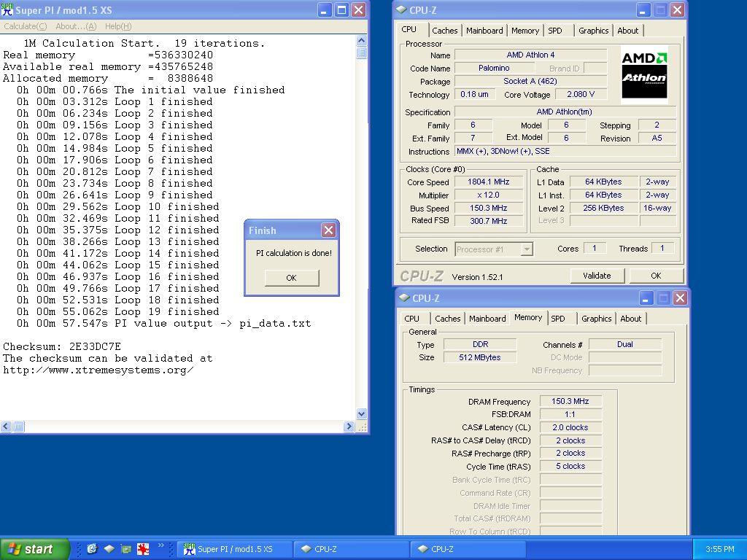Select About tab in lower CPU-Z window
This screenshot has width=747, height=560.
[631, 319]
